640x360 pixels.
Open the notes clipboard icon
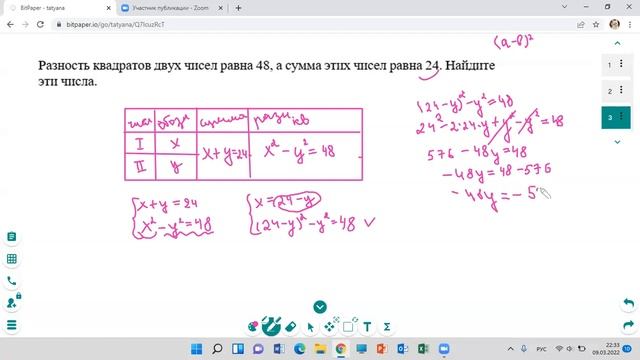(x=12, y=237)
